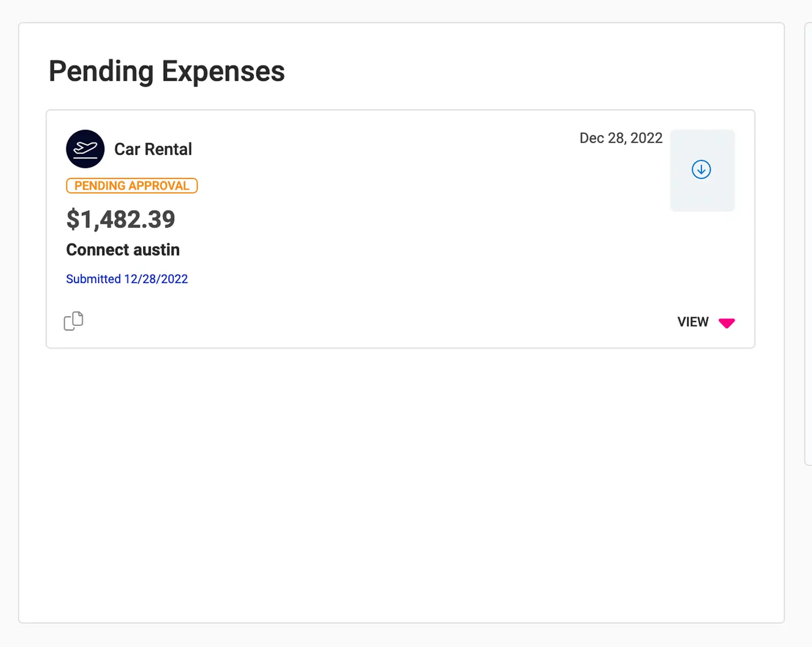Viewport: 812px width, 647px height.
Task: Click the dark circular Car Rental badge icon
Action: pos(85,149)
